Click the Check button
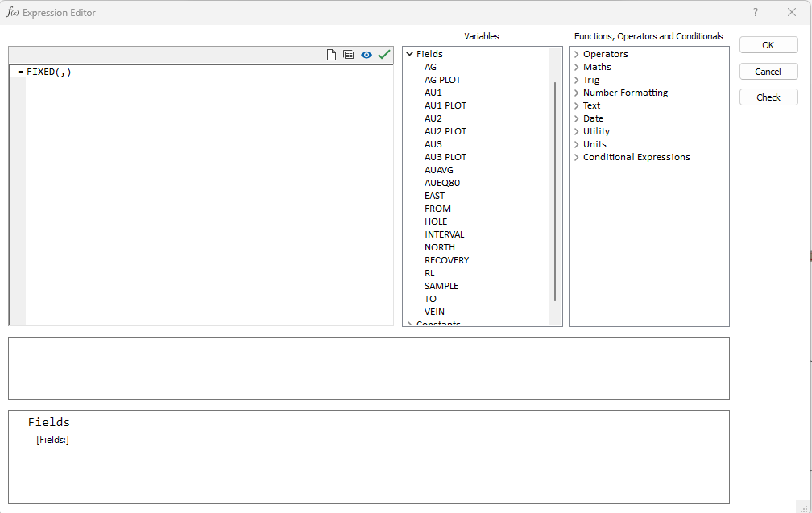 point(768,97)
